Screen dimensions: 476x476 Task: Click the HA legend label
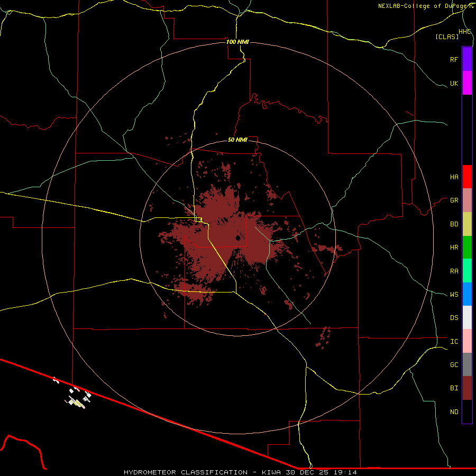pos(454,177)
